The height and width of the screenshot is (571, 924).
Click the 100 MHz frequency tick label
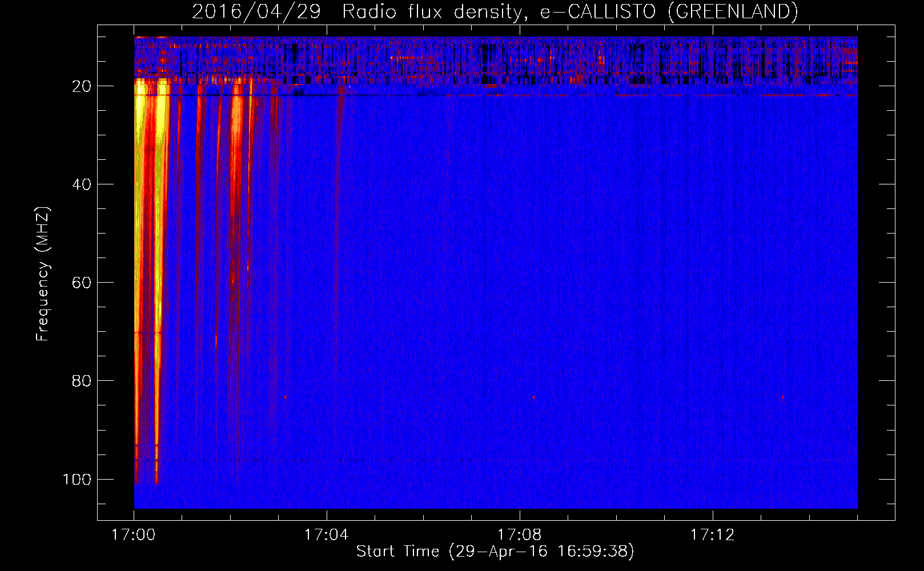[77, 479]
